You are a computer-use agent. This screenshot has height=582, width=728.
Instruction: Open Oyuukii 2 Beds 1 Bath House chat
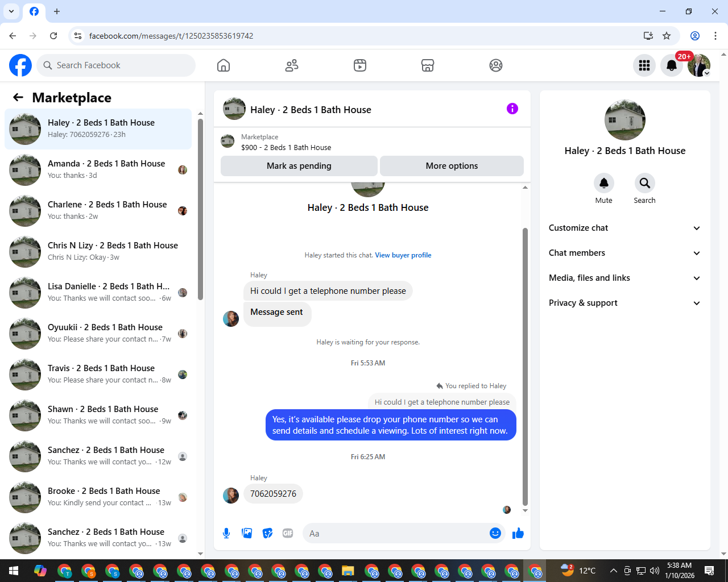pyautogui.click(x=98, y=334)
